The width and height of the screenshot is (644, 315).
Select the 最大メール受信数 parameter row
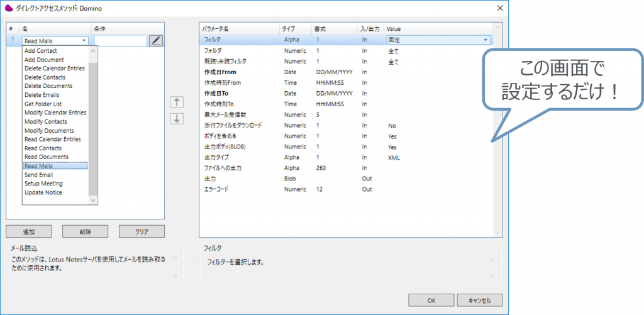coord(225,114)
